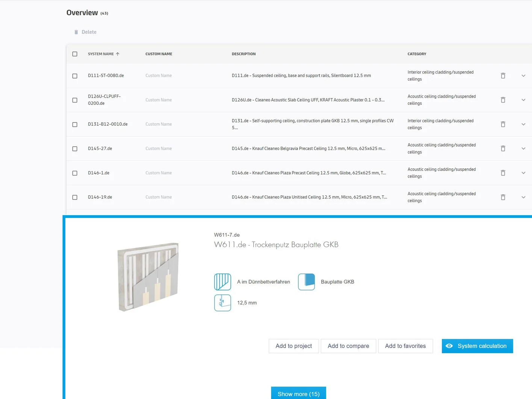
Task: Expand the D145-27.de row
Action: point(523,148)
